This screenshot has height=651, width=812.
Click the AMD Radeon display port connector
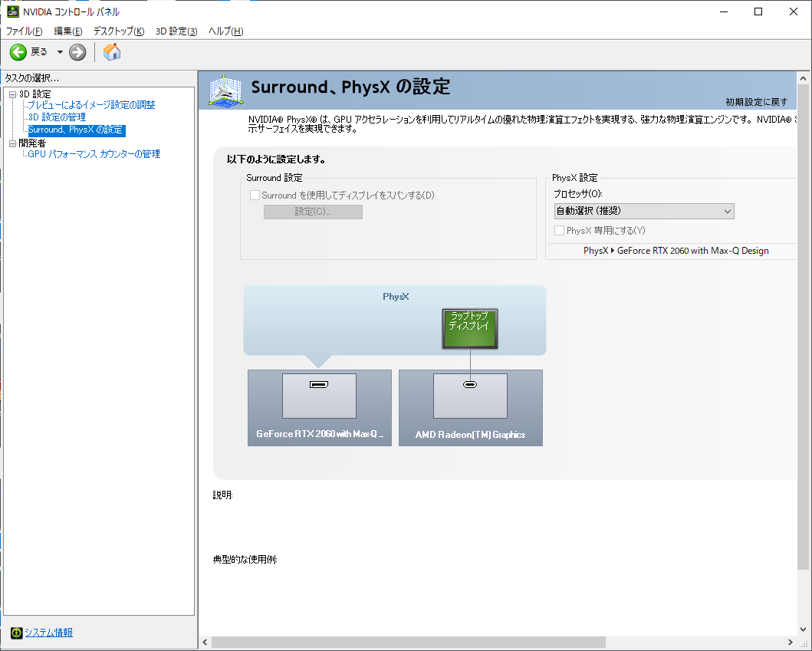pos(470,384)
